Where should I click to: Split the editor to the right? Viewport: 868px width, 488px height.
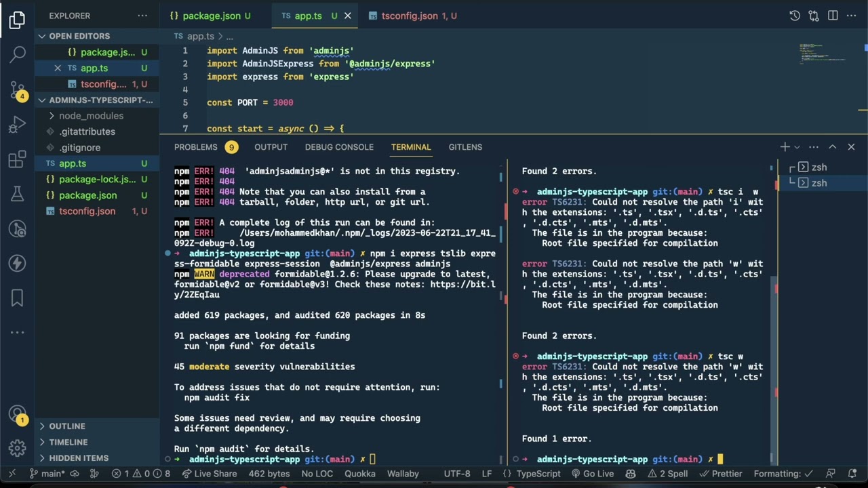[833, 16]
